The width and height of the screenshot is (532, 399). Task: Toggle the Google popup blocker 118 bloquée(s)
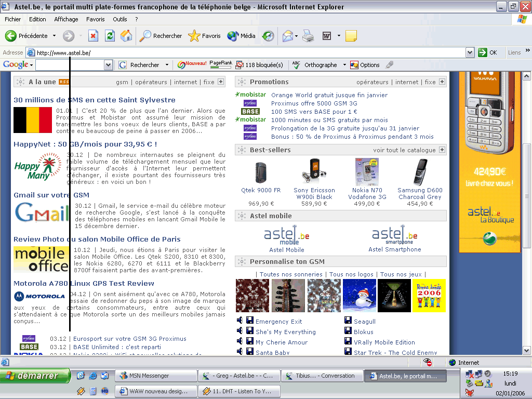[x=259, y=65]
